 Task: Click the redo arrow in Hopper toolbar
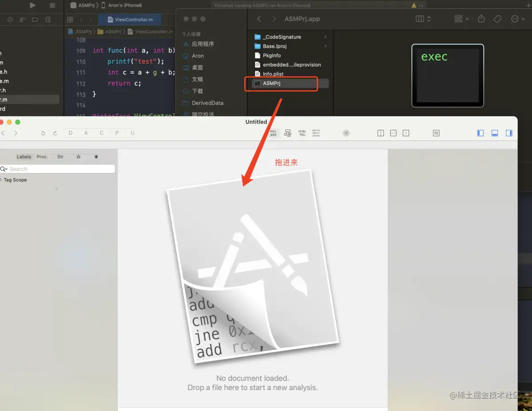pyautogui.click(x=55, y=133)
